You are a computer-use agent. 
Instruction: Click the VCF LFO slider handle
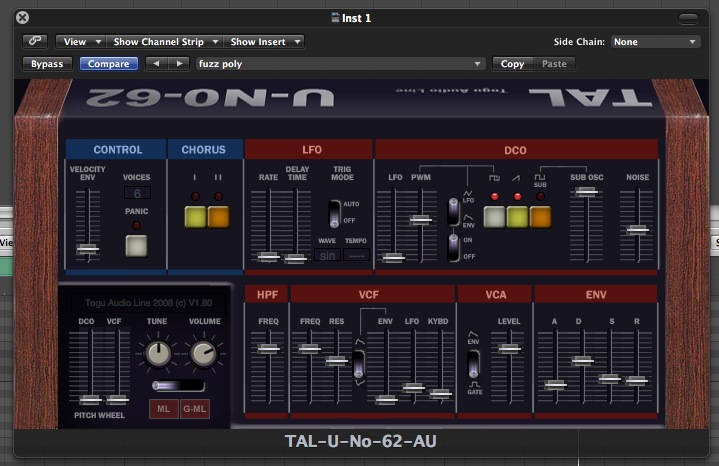[x=414, y=388]
